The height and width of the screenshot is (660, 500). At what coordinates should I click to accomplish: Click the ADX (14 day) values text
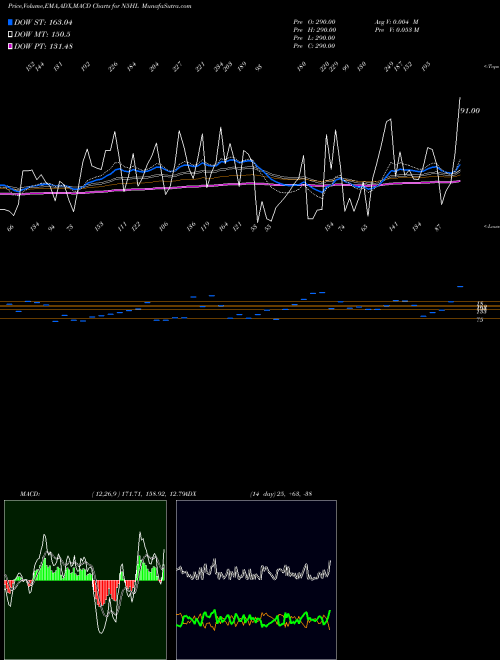281,493
